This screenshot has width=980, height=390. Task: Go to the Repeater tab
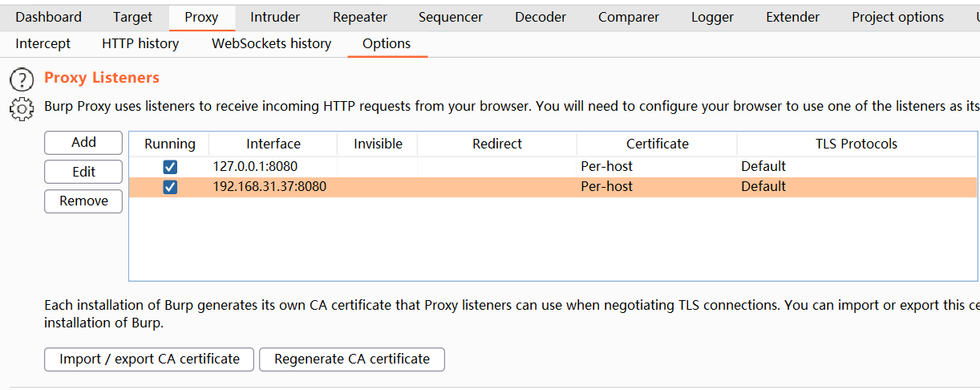(360, 17)
